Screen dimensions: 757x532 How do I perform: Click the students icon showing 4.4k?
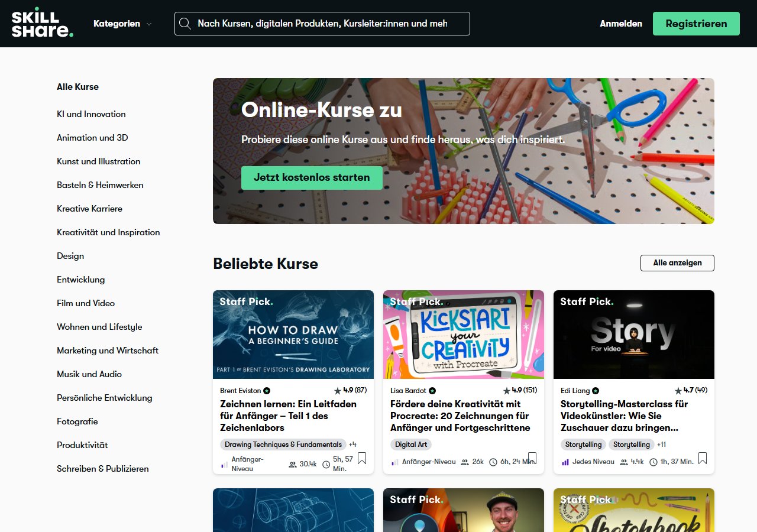tap(623, 462)
